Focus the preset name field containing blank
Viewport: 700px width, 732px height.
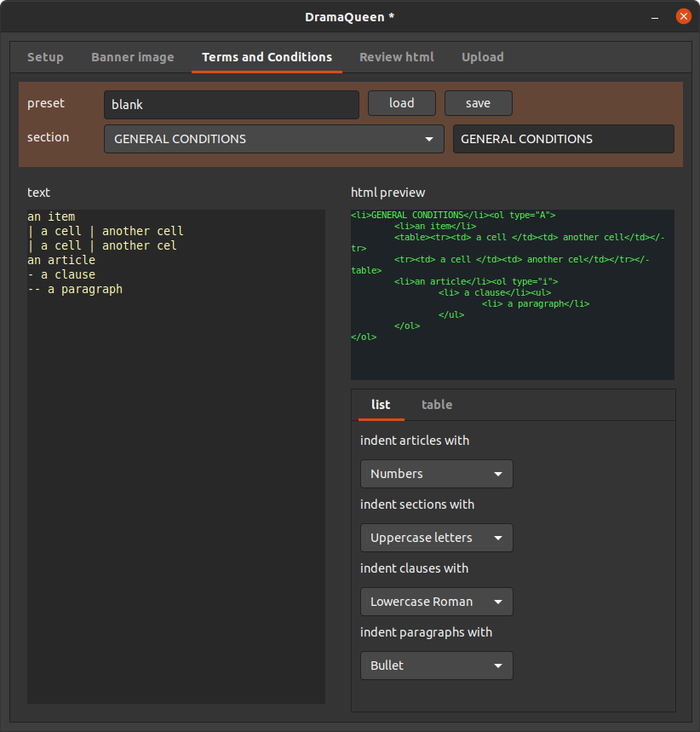click(x=232, y=105)
